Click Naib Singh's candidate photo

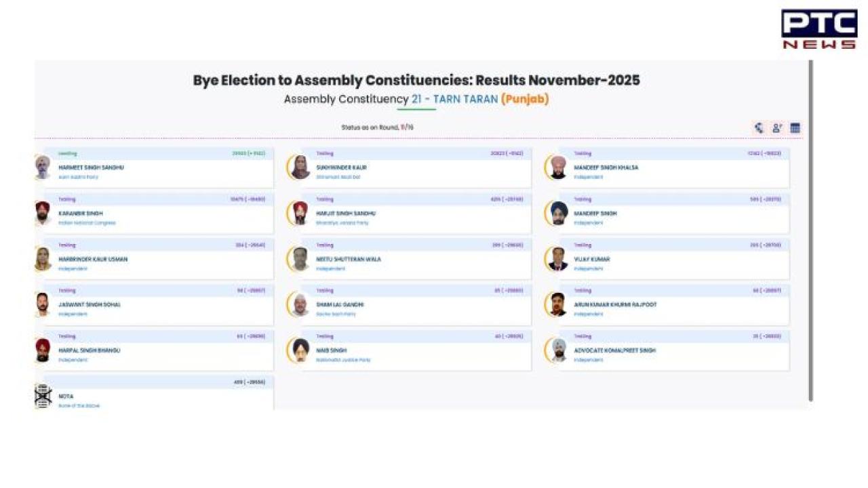(300, 350)
